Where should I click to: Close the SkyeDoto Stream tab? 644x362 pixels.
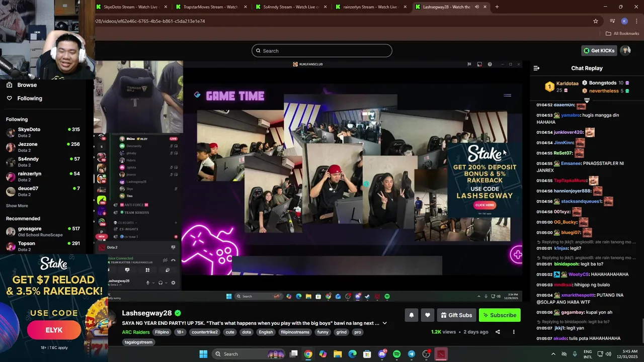pyautogui.click(x=166, y=7)
